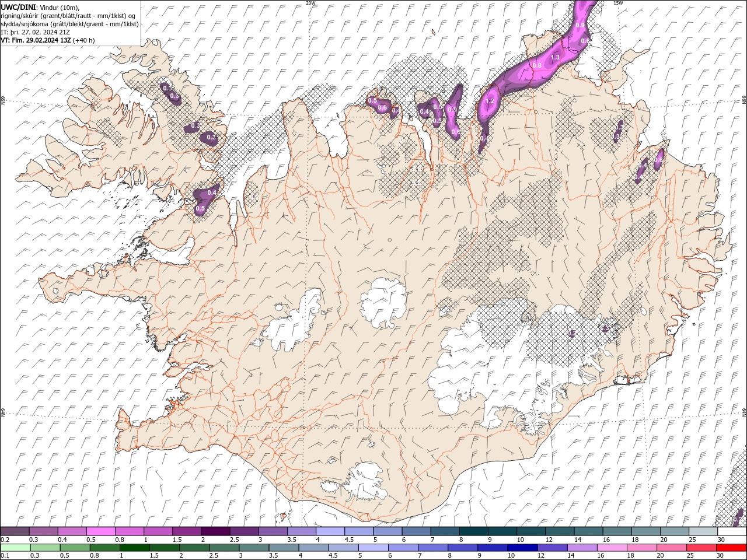Select the 25 crimson swatch, lower legend row
747x560 pixels.
701,547
